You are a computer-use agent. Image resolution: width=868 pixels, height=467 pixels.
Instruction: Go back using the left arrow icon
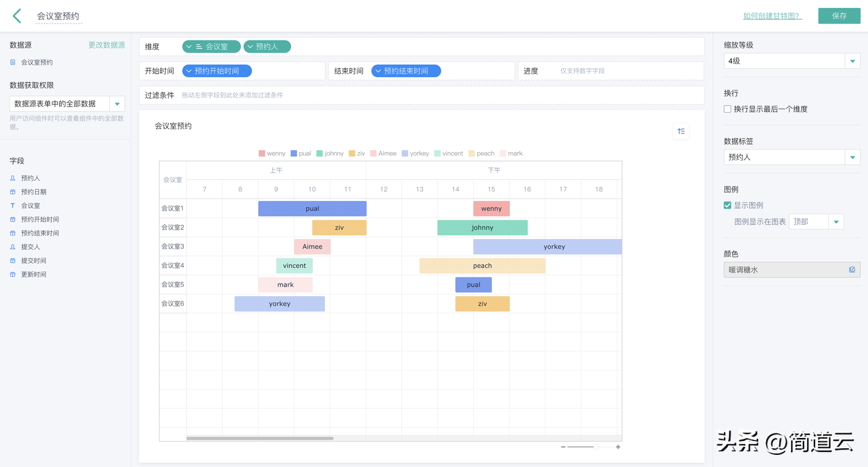click(x=17, y=16)
